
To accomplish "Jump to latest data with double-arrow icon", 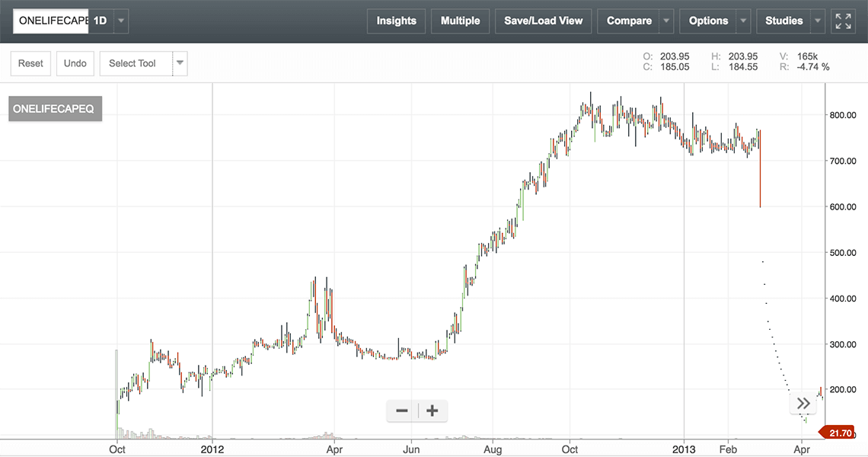I will click(803, 404).
